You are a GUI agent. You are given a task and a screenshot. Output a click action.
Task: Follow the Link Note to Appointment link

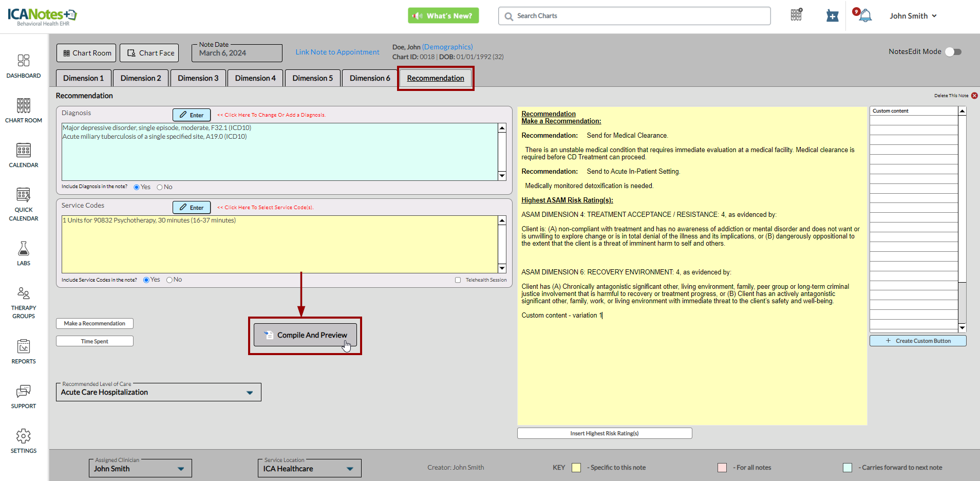[x=337, y=52]
